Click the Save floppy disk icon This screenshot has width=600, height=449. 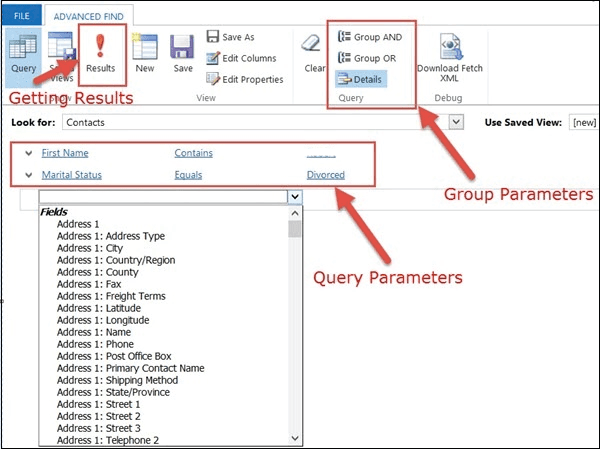click(x=182, y=54)
